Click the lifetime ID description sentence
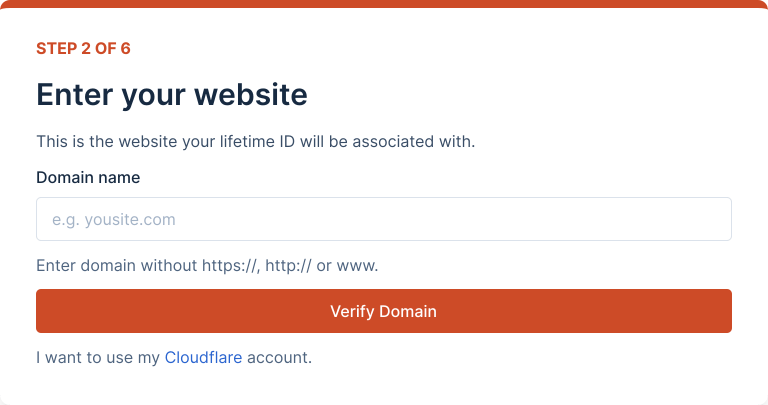 (255, 141)
